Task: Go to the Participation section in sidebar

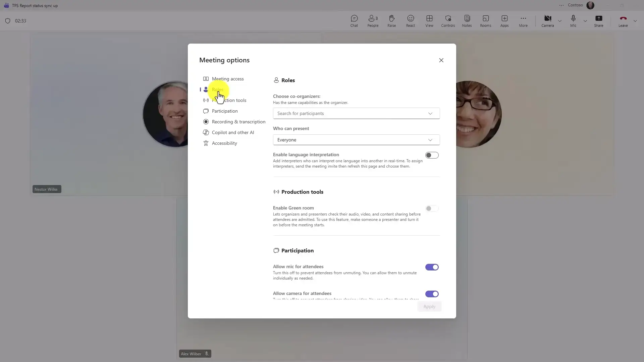Action: pyautogui.click(x=225, y=111)
